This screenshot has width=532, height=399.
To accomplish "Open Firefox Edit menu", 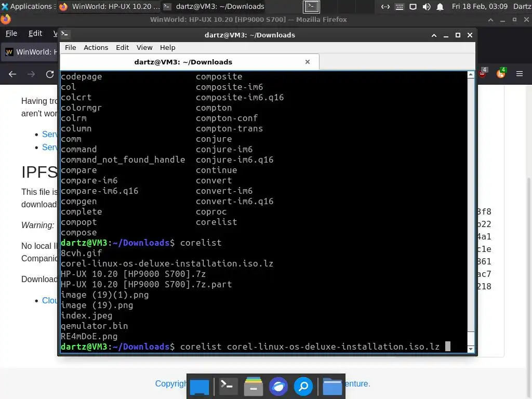I will tap(35, 33).
